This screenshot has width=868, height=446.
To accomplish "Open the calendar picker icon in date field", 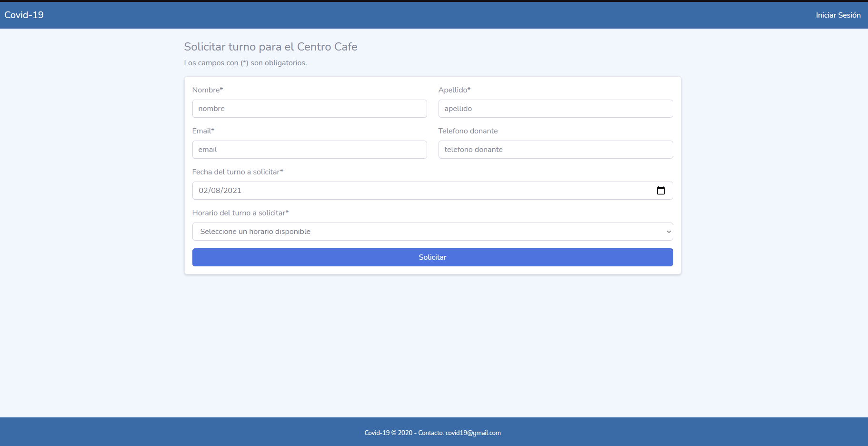I will coord(660,191).
